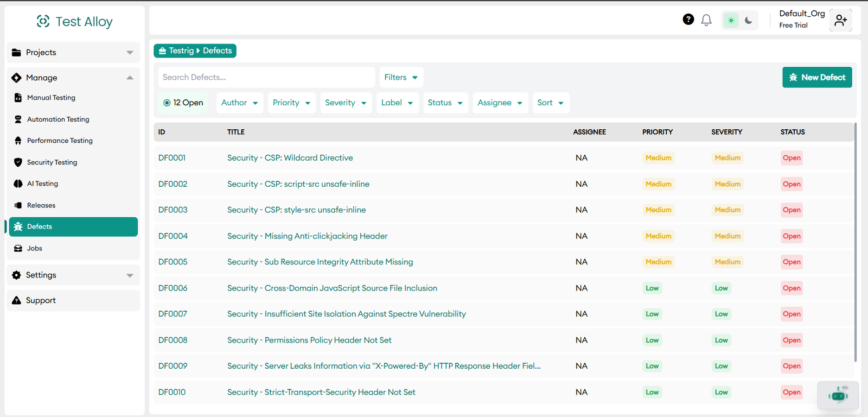Open the Label filter dropdown
This screenshot has height=417, width=868.
pos(398,103)
